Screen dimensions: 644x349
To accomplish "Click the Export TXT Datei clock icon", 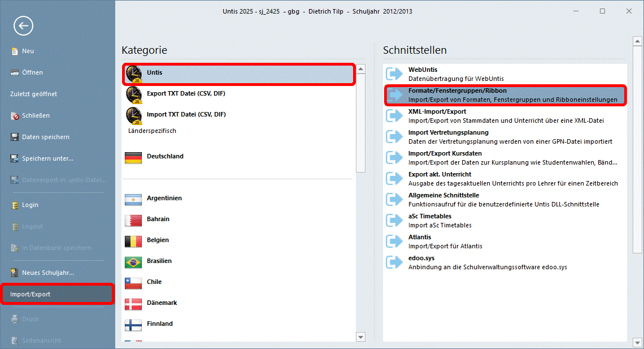I will tap(133, 94).
